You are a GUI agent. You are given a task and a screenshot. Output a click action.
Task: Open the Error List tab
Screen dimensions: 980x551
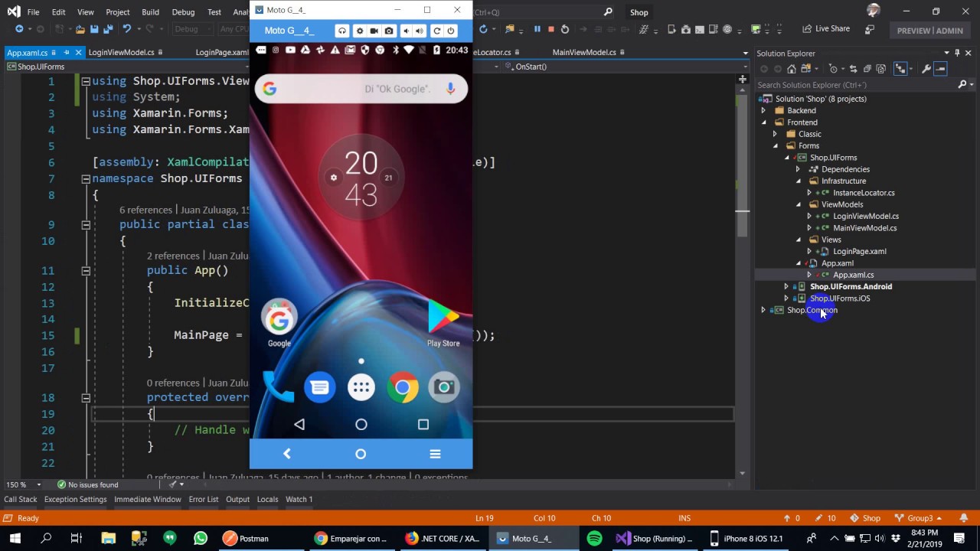pyautogui.click(x=204, y=499)
